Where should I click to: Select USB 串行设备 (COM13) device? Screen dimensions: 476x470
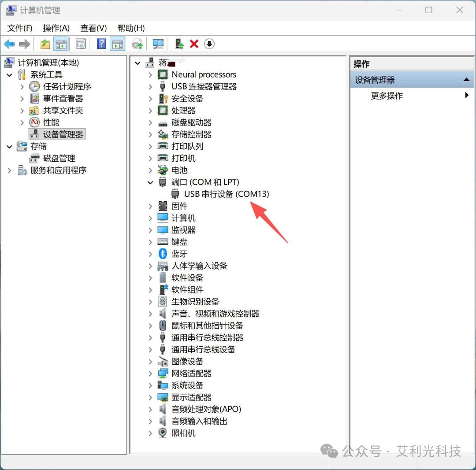coord(227,194)
